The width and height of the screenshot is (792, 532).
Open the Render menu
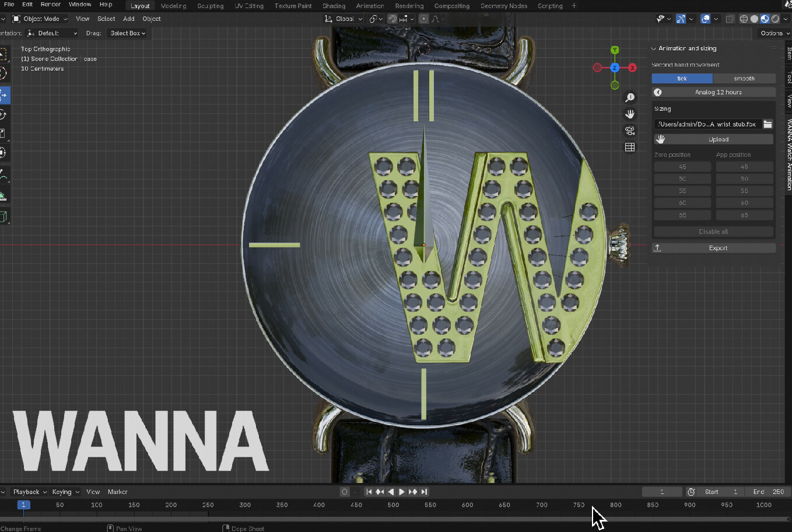point(50,4)
